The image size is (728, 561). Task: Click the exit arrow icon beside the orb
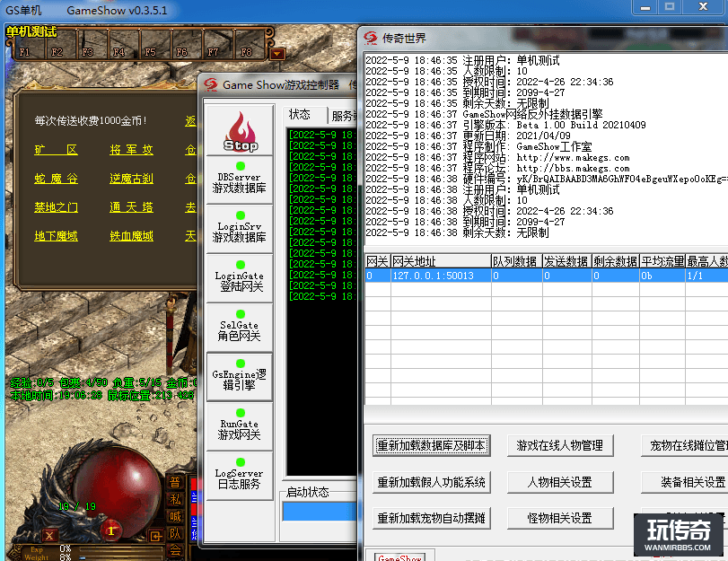coord(155,537)
